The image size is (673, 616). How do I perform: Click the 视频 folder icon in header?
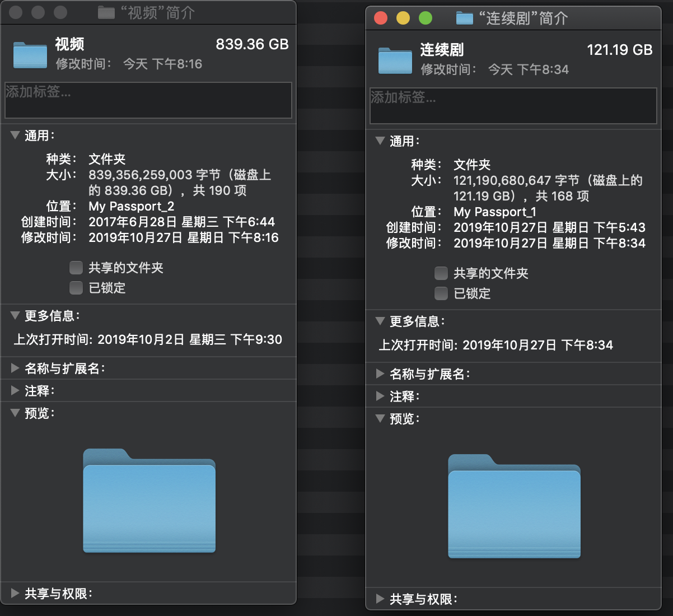point(30,55)
